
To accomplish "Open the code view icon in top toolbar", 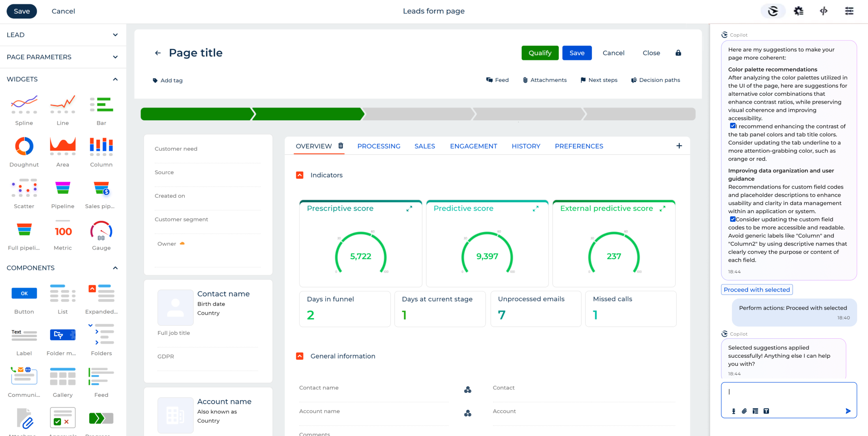I will 824,11.
